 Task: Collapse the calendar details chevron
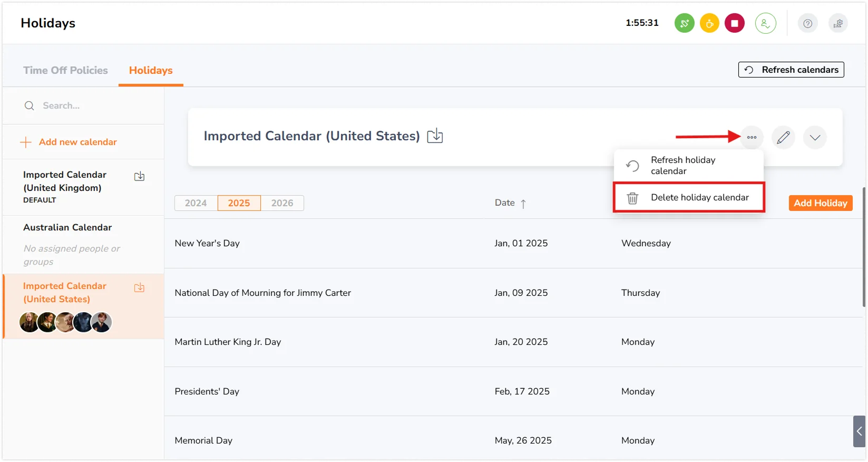pyautogui.click(x=815, y=138)
